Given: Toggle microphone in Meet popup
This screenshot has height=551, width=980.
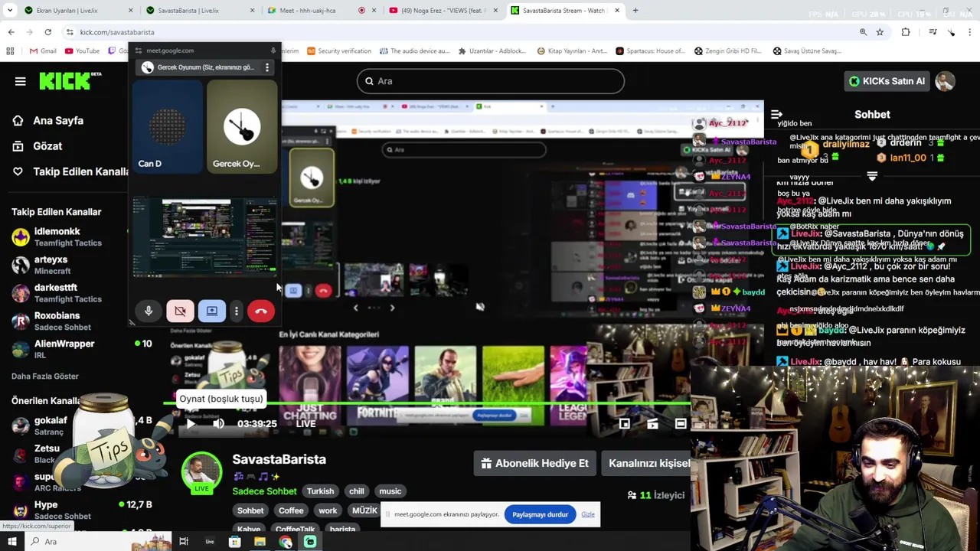Looking at the screenshot, I should [x=149, y=311].
